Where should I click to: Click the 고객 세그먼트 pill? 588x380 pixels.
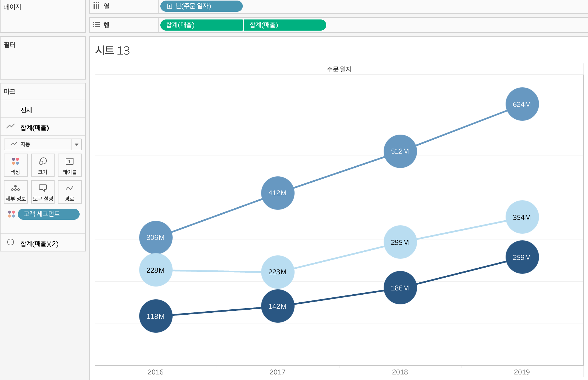click(x=49, y=214)
